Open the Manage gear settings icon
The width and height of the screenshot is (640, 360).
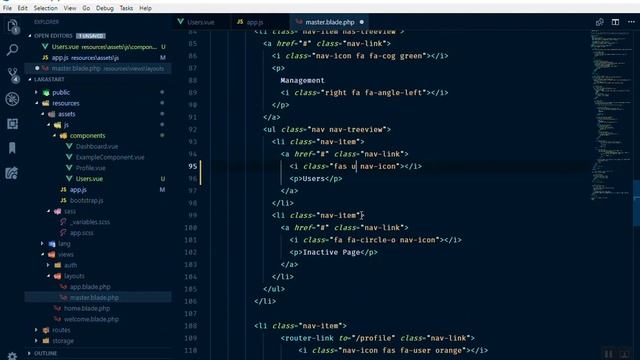click(12, 356)
